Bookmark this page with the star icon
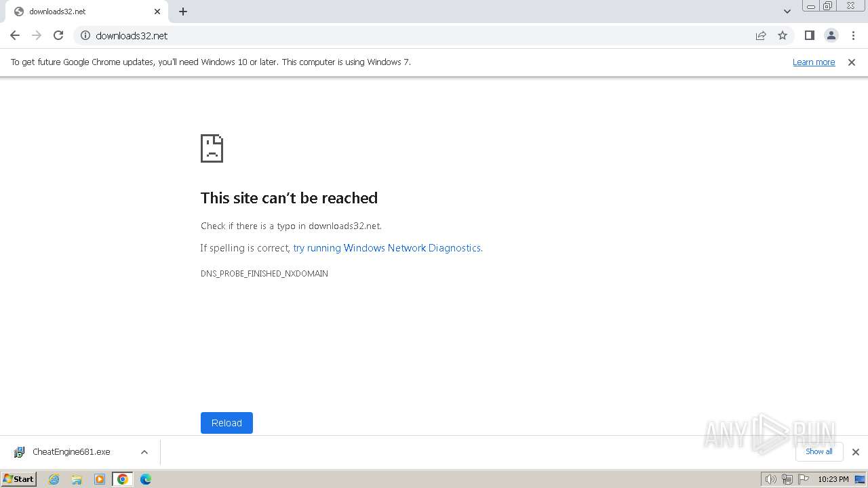868x488 pixels. pyautogui.click(x=783, y=35)
